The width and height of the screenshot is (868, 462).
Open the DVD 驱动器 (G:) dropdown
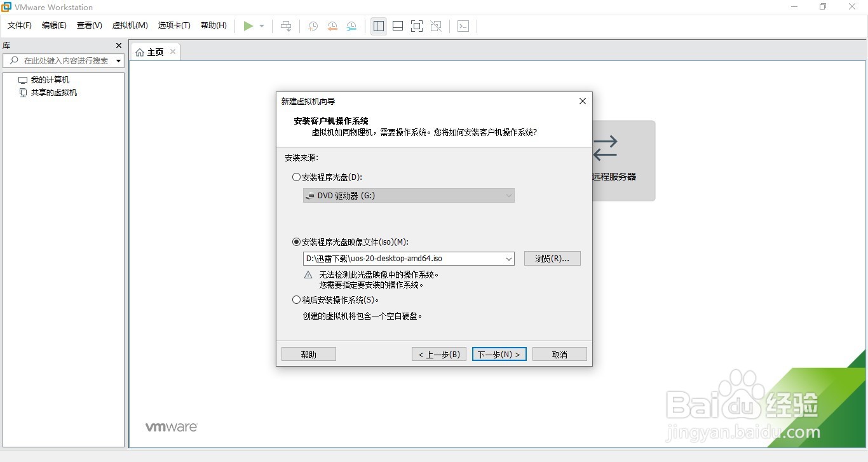tap(409, 196)
